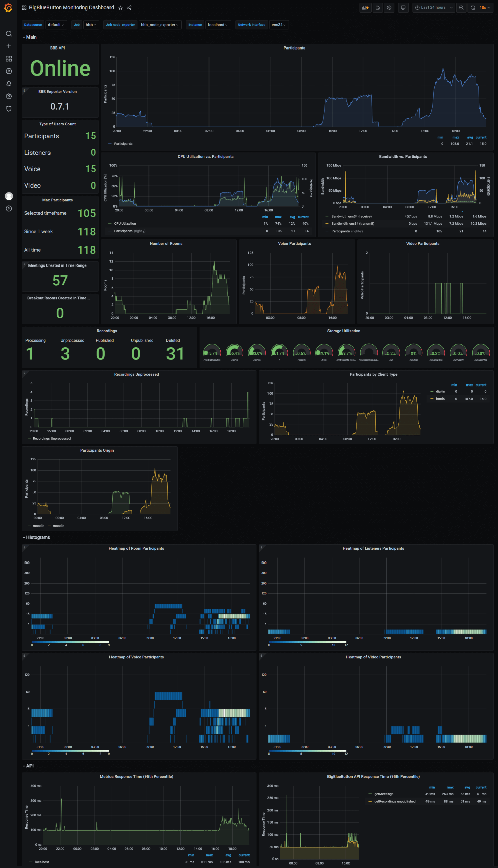Open the bbb_node_exporter job dropdown

click(160, 25)
